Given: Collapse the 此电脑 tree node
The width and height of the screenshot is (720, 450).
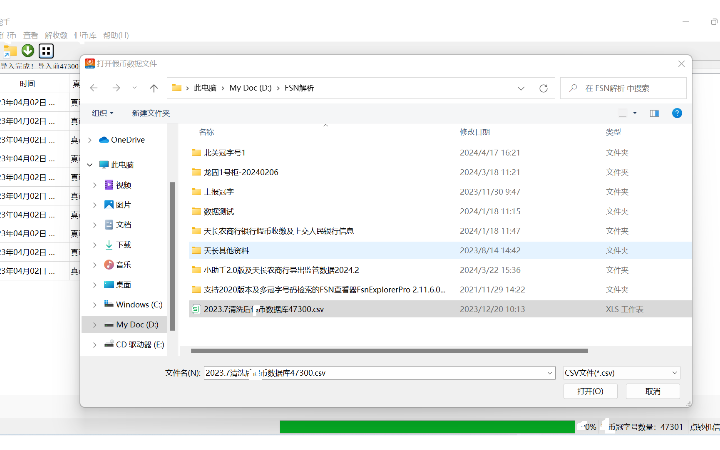Looking at the screenshot, I should [90, 164].
